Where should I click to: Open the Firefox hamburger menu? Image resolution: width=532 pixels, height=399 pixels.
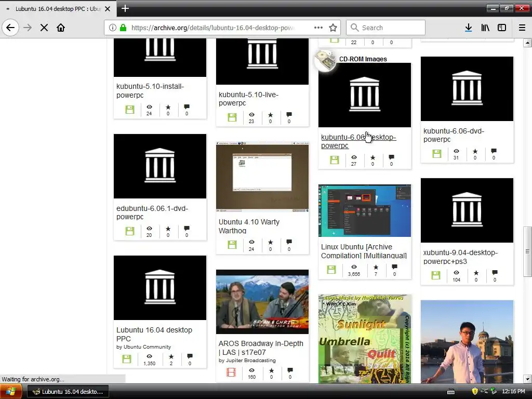click(522, 28)
